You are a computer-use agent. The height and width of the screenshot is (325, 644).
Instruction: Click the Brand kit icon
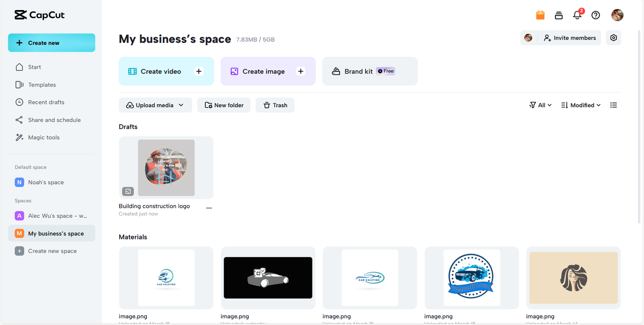pos(336,71)
